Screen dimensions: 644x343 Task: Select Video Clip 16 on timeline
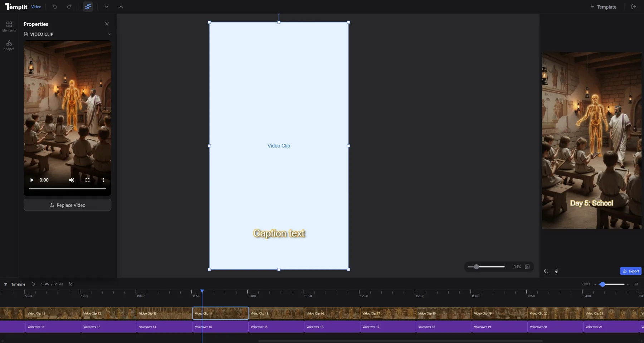coord(332,313)
